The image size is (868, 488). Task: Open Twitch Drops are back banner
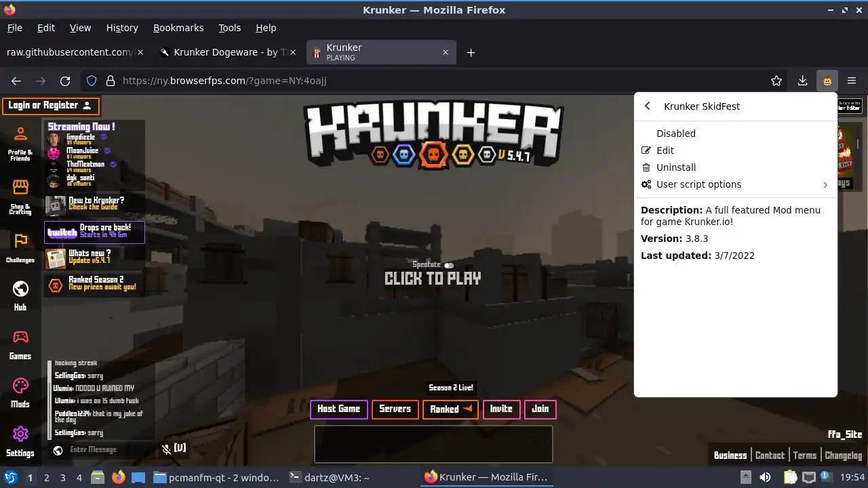(x=94, y=232)
